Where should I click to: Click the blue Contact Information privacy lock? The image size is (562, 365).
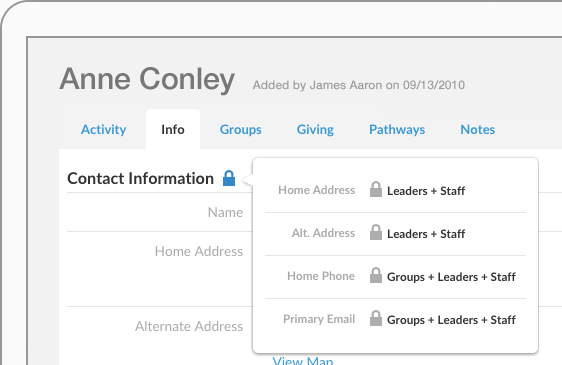click(x=229, y=178)
